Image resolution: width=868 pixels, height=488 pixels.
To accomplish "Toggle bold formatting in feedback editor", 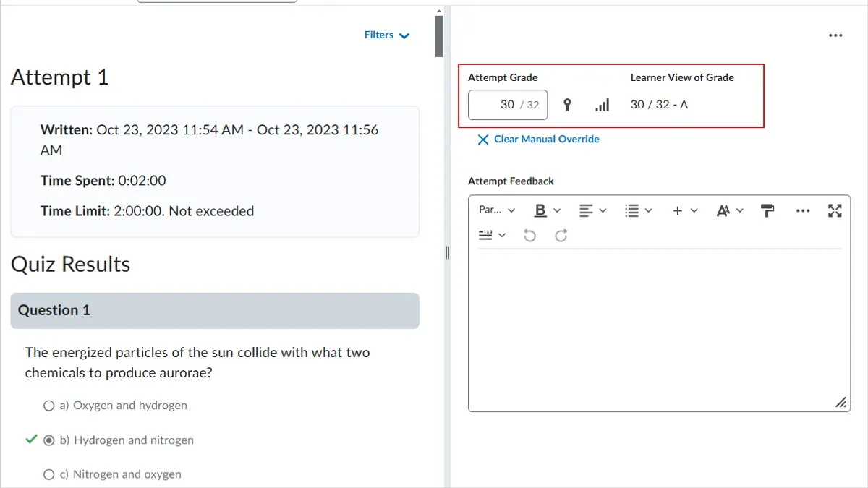I will pyautogui.click(x=540, y=210).
